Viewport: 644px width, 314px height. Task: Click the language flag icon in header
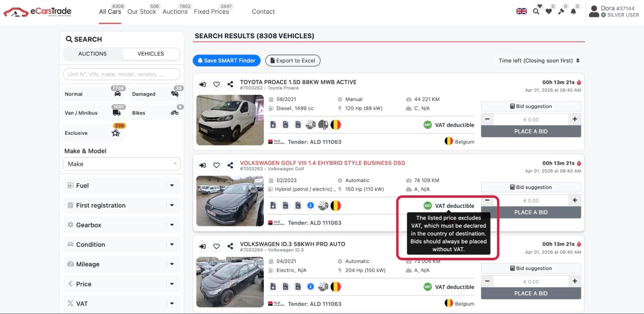521,11
